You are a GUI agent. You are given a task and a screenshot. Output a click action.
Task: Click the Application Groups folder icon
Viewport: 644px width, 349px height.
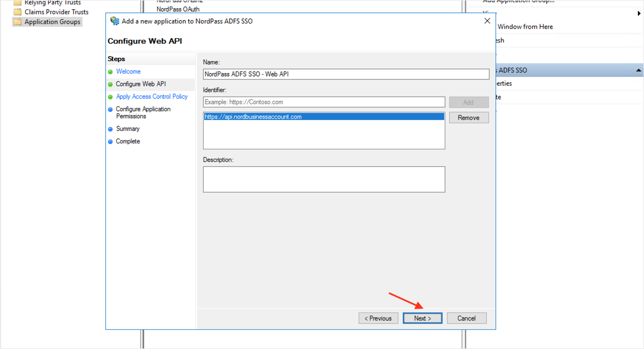(17, 22)
